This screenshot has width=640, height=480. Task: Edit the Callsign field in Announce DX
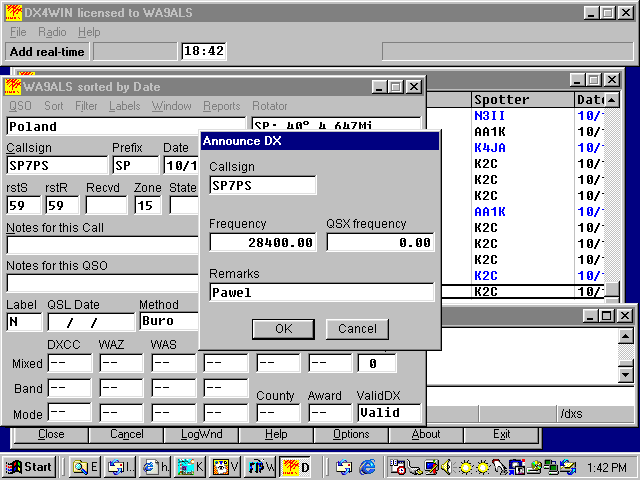(263, 185)
